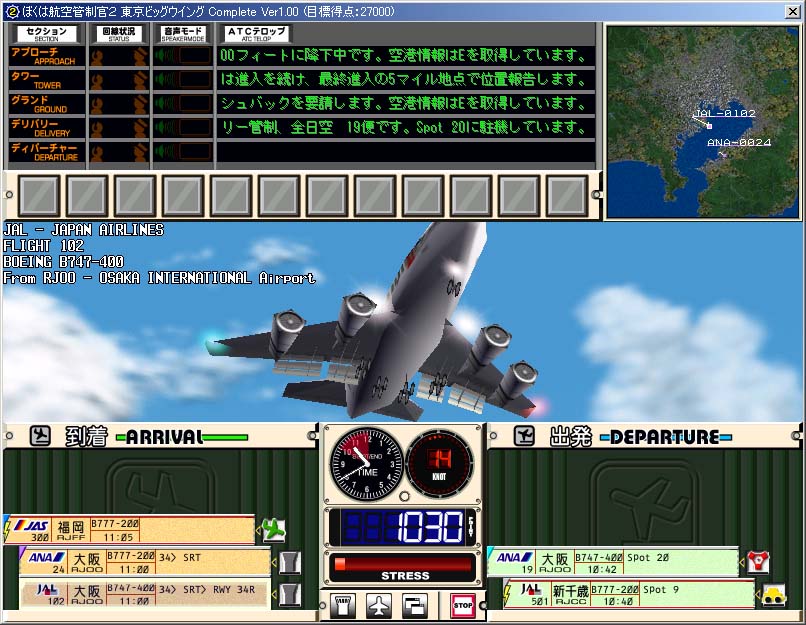Select the DEPARTURE section
806x625 pixels.
click(x=46, y=152)
